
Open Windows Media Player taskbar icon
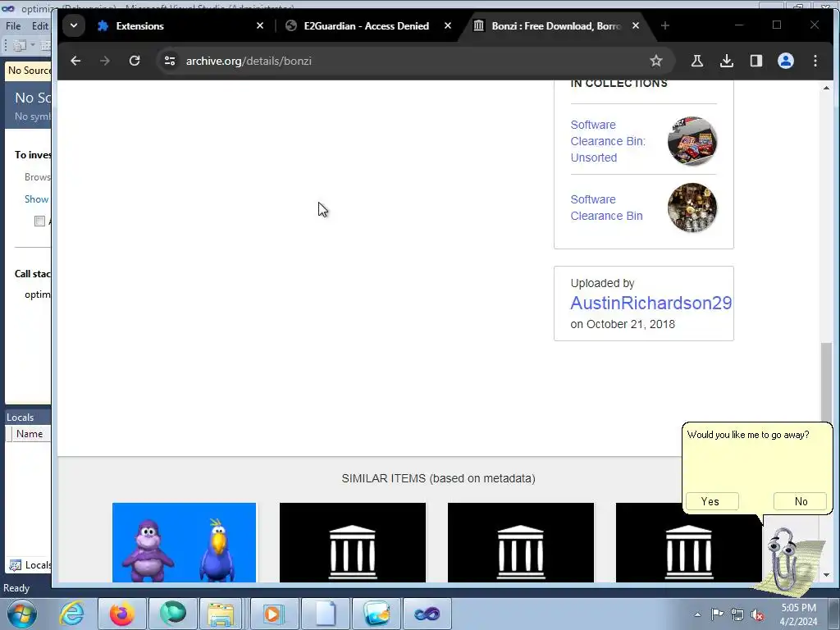pyautogui.click(x=273, y=614)
